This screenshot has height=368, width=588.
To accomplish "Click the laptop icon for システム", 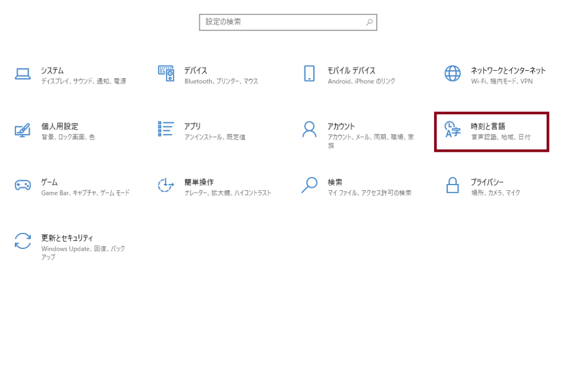I will 22,74.
